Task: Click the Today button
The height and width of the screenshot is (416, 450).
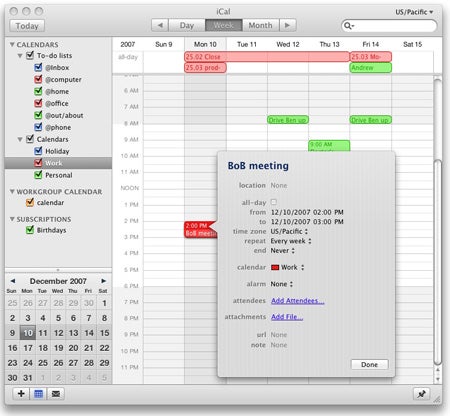Action: (x=27, y=26)
